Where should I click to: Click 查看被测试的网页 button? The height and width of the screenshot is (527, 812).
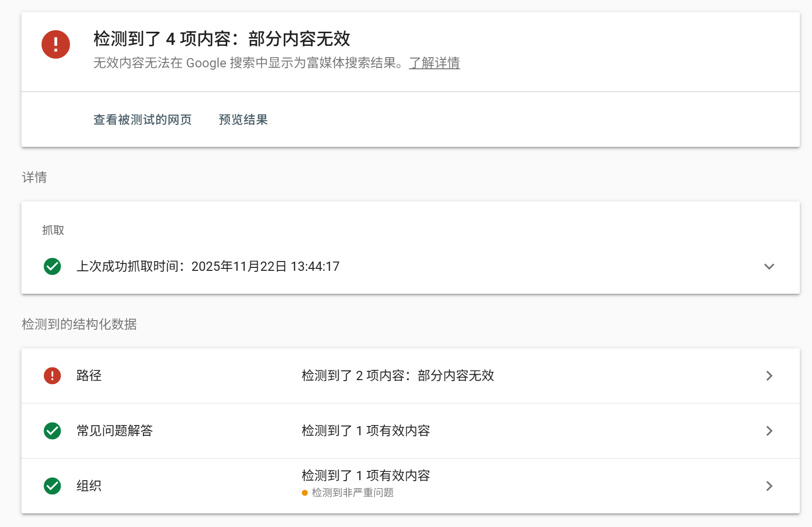(x=142, y=120)
